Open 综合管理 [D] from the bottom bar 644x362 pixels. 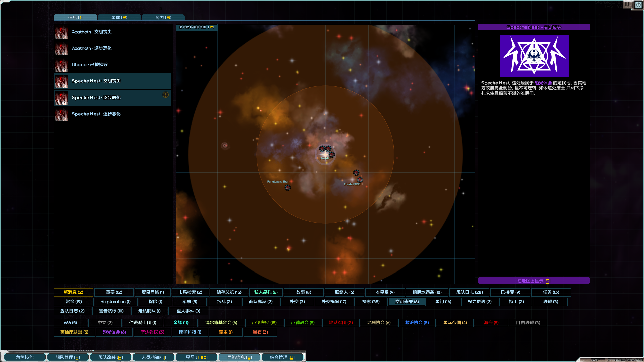pos(282,357)
